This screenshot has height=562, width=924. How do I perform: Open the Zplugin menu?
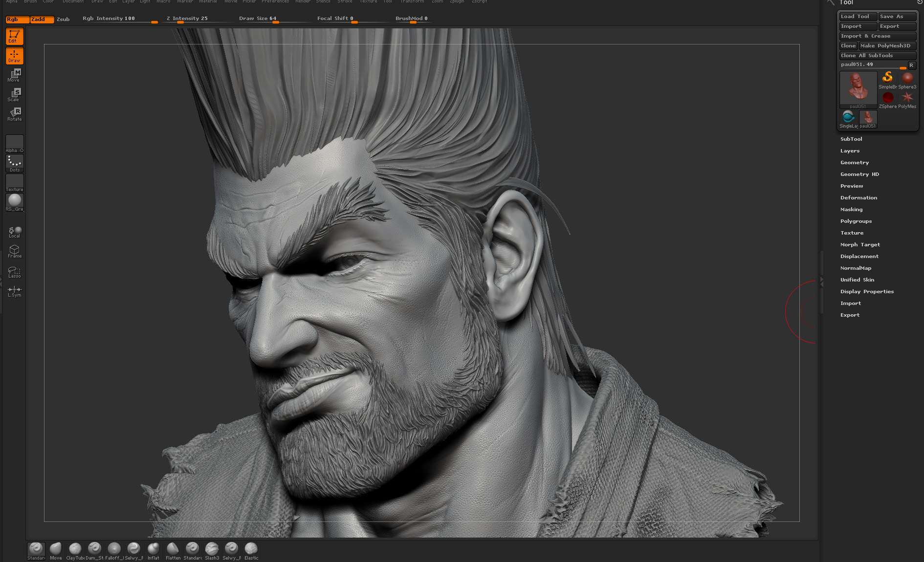(457, 1)
